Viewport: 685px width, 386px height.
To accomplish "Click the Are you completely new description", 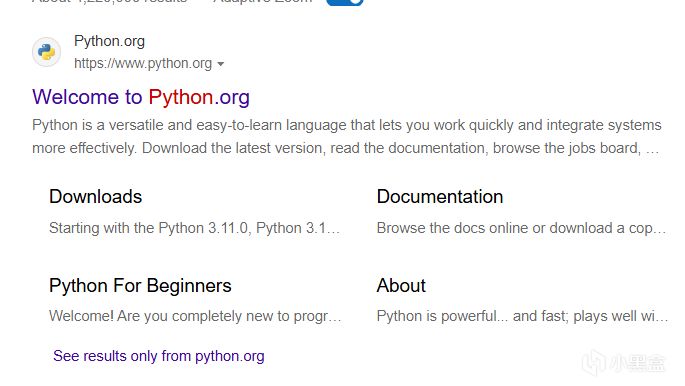I will tap(195, 316).
